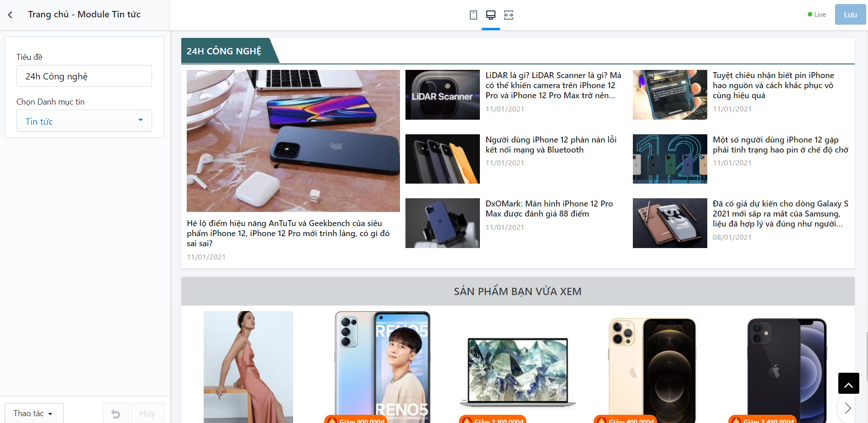Open DxOMark Màn hình iPhone 12 Pro article
This screenshot has height=423, width=868.
tap(549, 209)
